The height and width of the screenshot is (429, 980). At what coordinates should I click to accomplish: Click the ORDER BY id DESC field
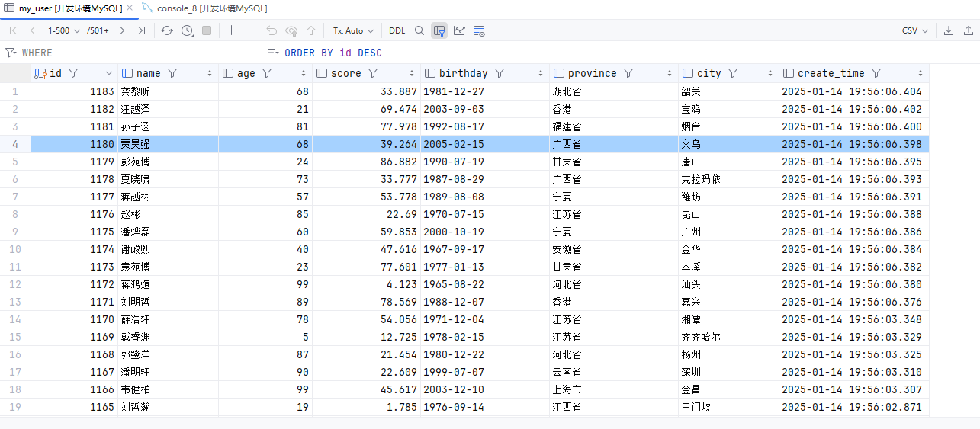(333, 53)
